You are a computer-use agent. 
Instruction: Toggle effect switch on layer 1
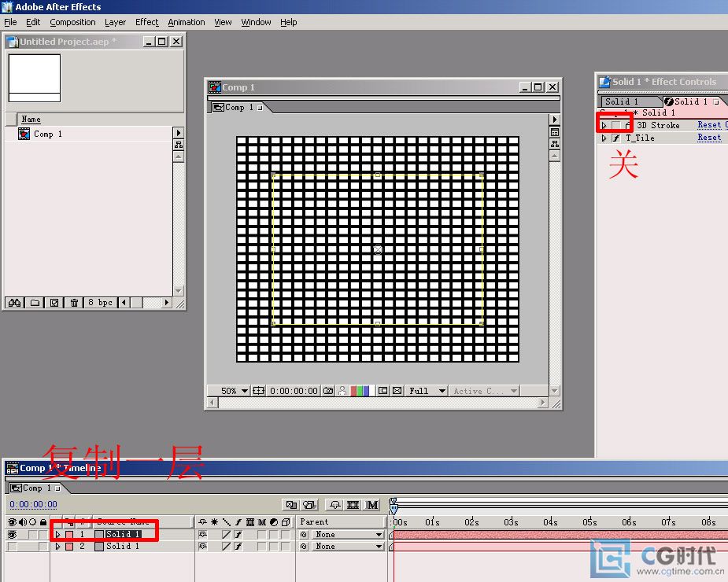click(238, 535)
